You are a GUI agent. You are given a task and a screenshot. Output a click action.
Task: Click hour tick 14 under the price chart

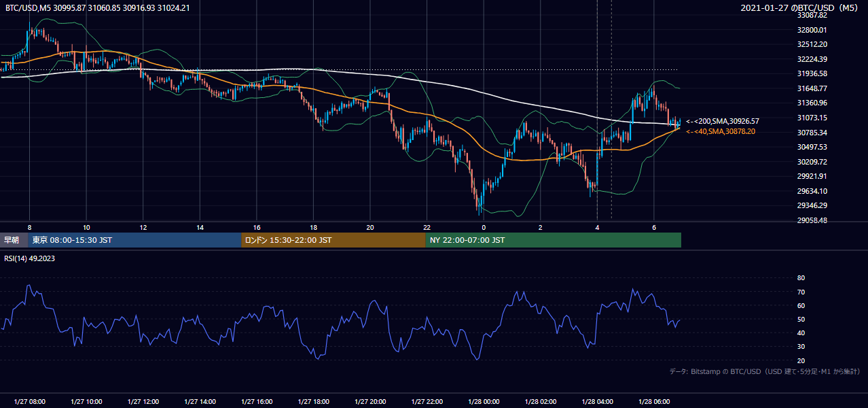tap(200, 227)
